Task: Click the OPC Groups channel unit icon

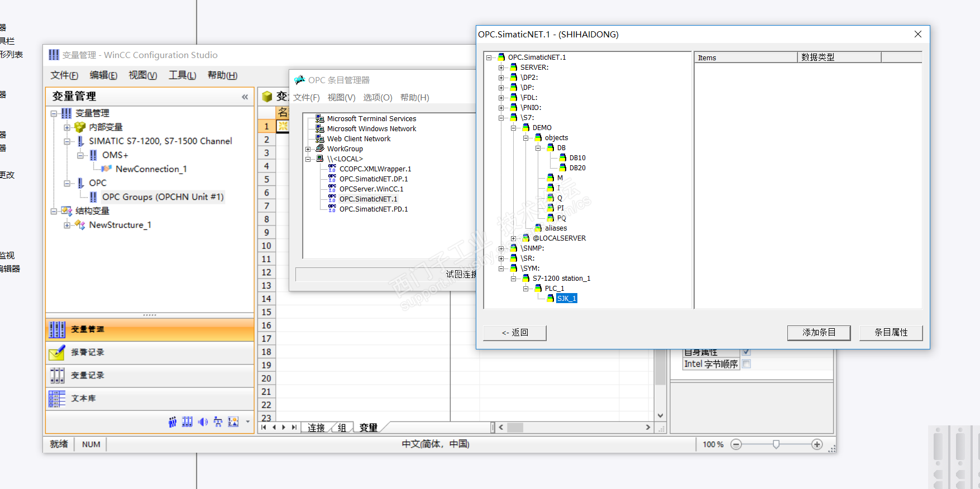Action: tap(93, 197)
